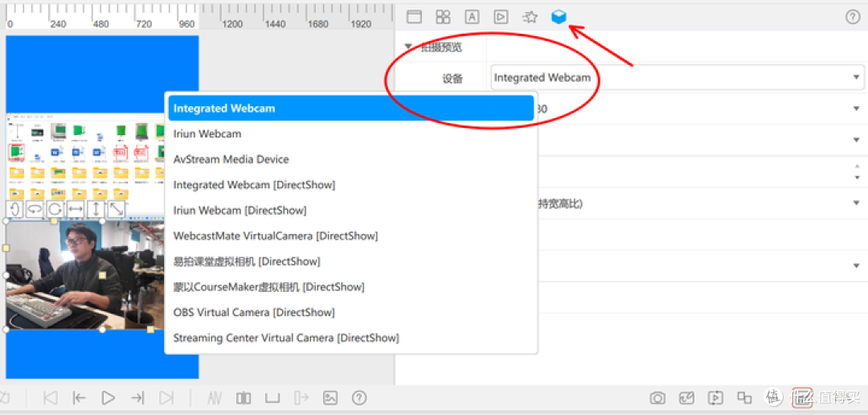Click the play-in-frame icon at bottom right
Viewport: 868px width, 415px height.
pos(716,397)
